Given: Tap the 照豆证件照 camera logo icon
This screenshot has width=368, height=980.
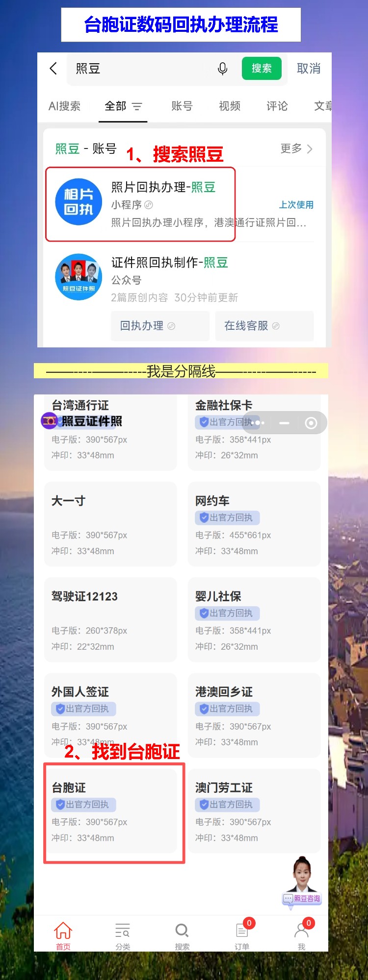Looking at the screenshot, I should point(49,421).
